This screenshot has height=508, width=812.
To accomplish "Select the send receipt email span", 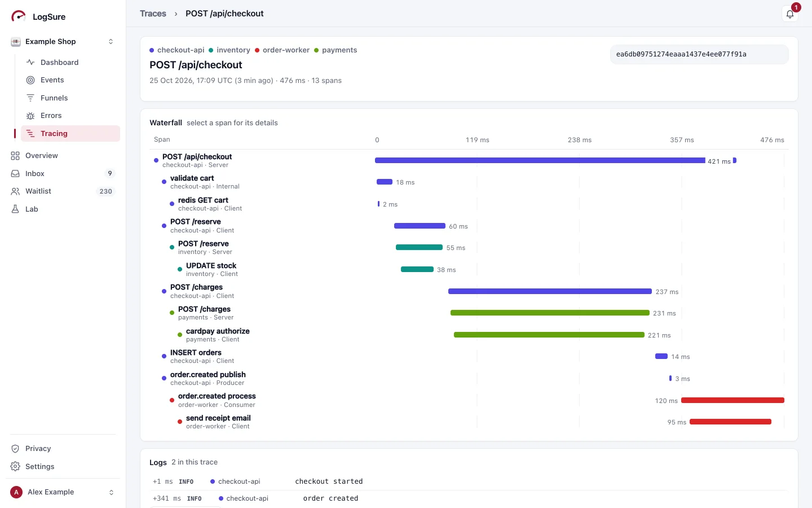I will click(x=469, y=422).
